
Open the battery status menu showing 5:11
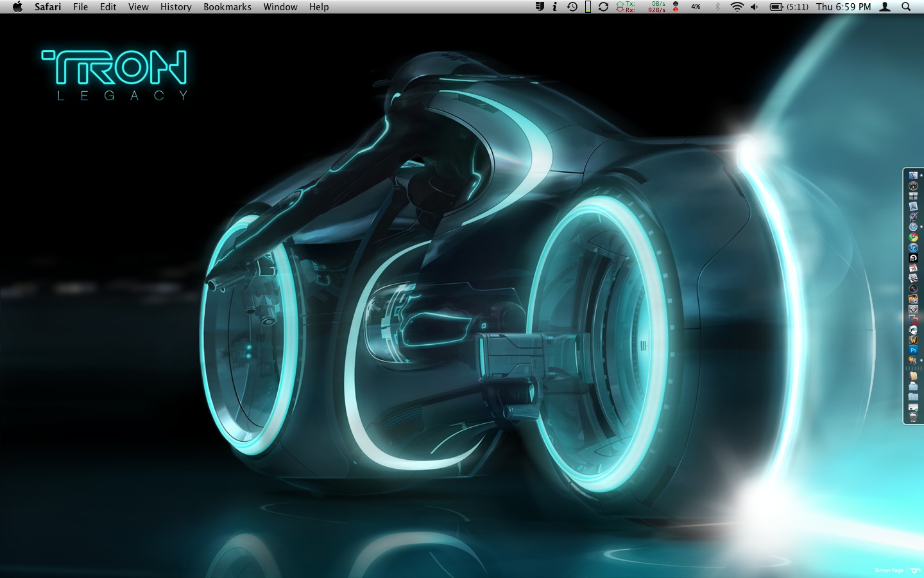[x=789, y=7]
